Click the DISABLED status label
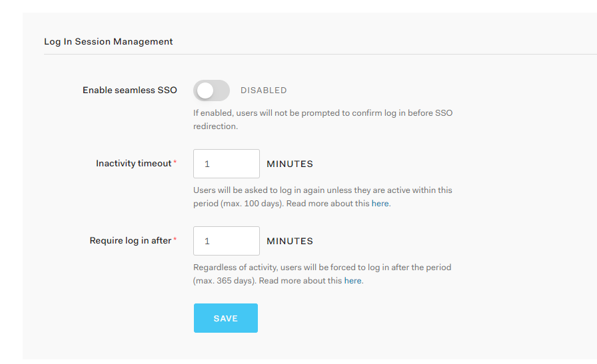 pos(263,91)
